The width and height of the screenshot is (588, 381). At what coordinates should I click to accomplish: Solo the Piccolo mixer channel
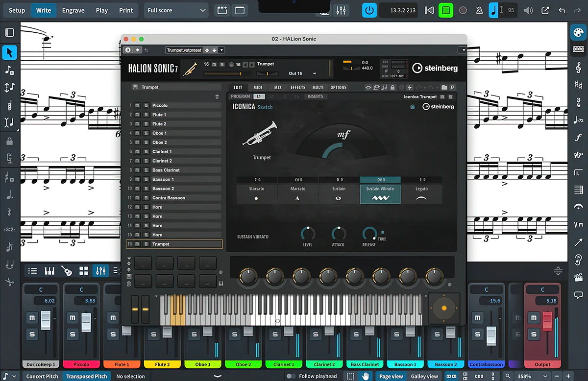[x=73, y=334]
